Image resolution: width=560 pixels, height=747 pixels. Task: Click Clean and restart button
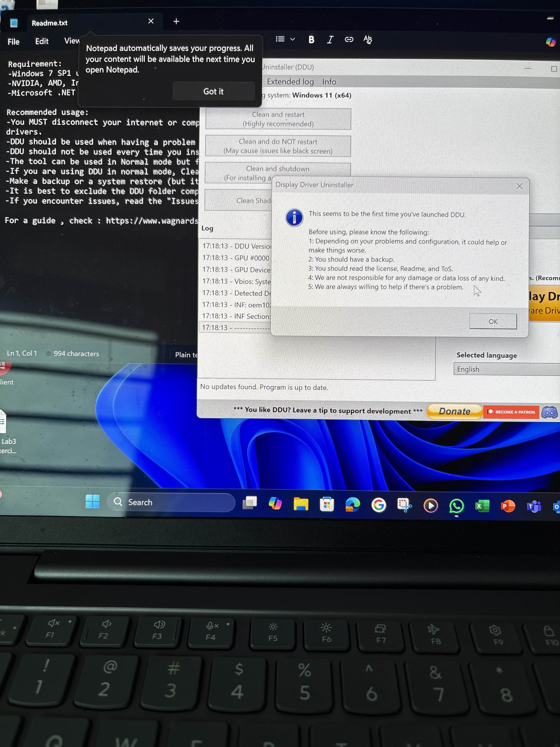tap(278, 119)
